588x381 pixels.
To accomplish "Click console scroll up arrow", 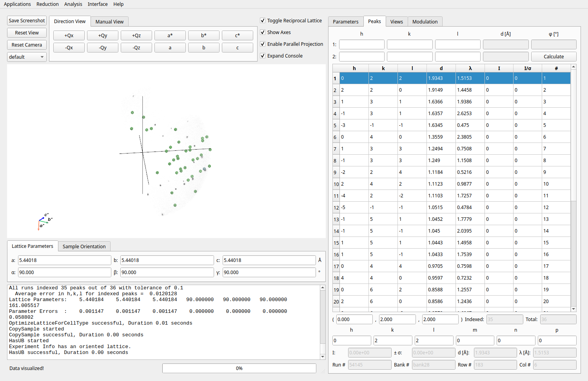I will click(323, 288).
